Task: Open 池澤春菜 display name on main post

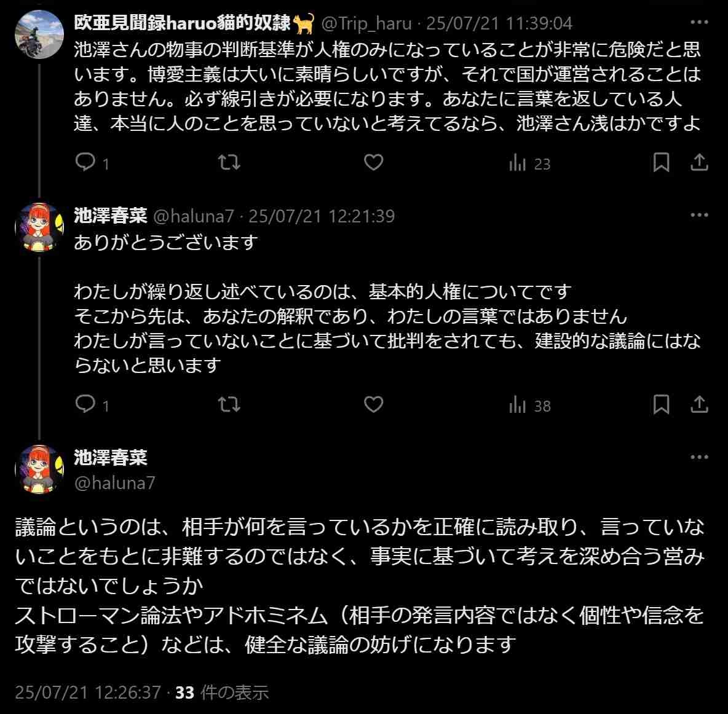Action: tap(111, 457)
